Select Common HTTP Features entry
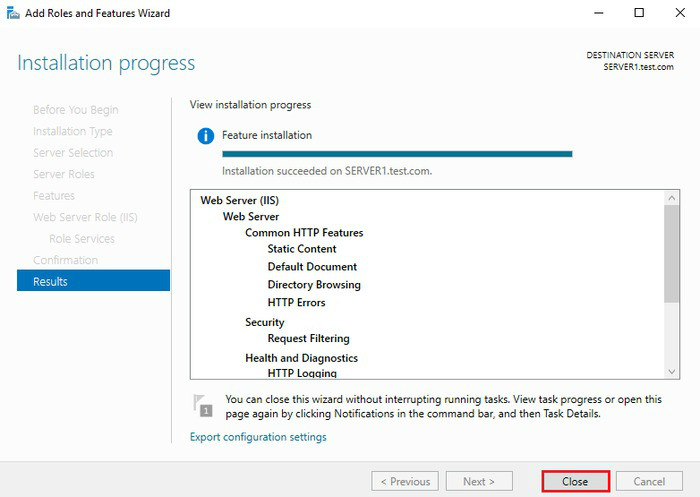Screen dimensions: 700x497 coord(304,233)
